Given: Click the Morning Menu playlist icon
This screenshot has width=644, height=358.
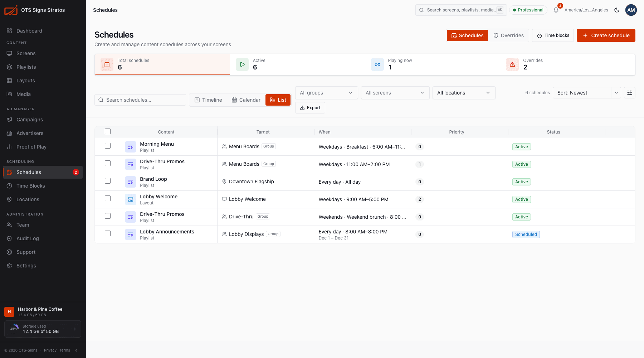Looking at the screenshot, I should (131, 147).
